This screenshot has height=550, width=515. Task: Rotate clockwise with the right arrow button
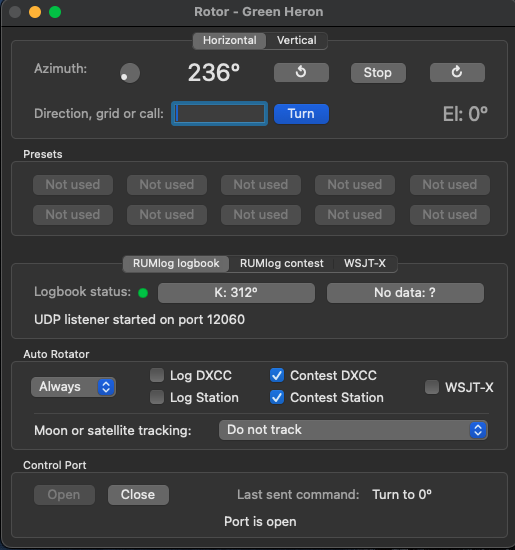pyautogui.click(x=457, y=73)
